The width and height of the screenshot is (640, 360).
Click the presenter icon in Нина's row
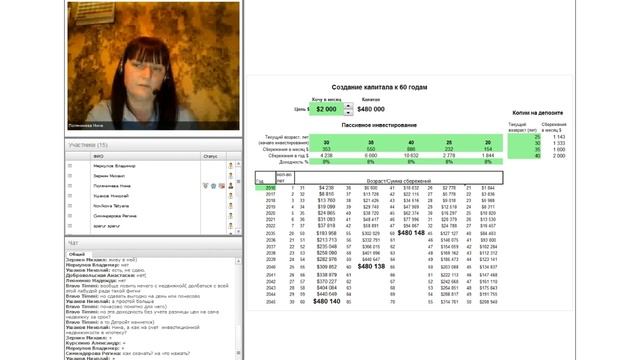231,186
